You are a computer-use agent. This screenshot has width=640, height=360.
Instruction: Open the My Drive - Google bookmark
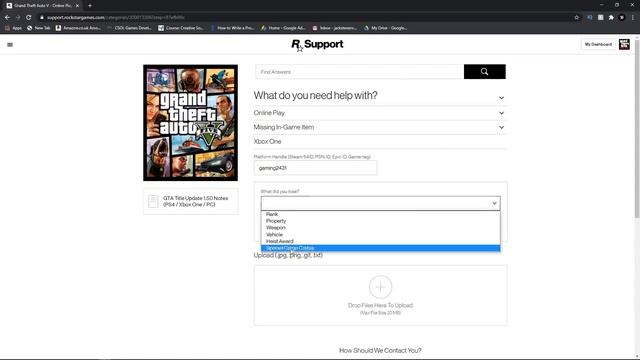(386, 28)
